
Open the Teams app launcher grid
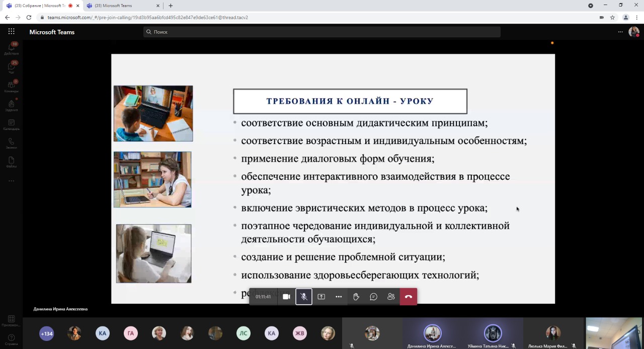(11, 32)
